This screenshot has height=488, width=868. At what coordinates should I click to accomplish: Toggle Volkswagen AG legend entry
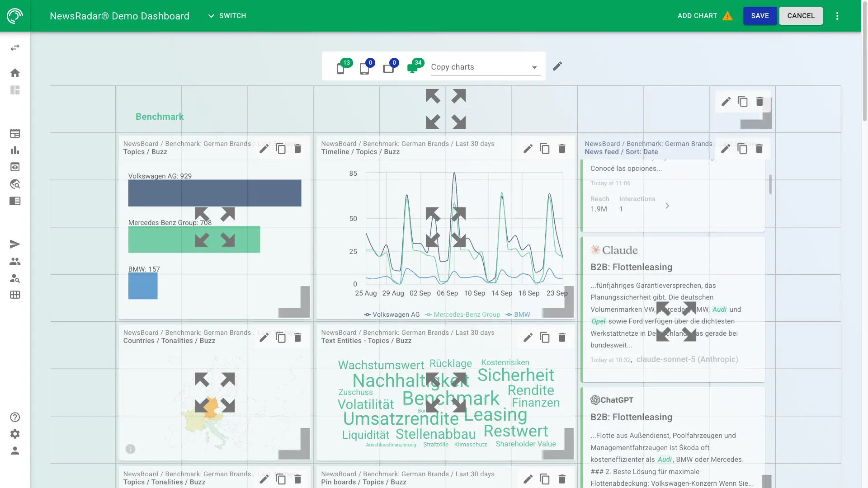[392, 314]
